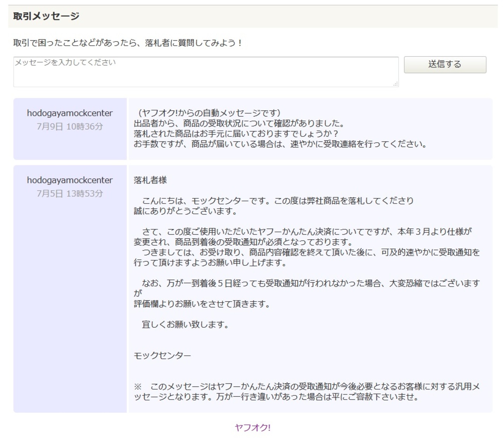Select the 7月5日 13時53分 timestamp

[x=70, y=194]
